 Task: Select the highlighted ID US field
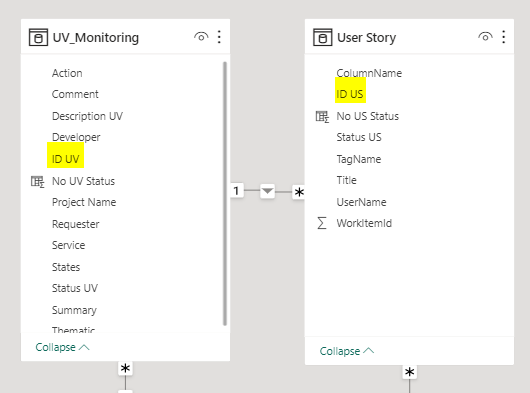point(350,94)
